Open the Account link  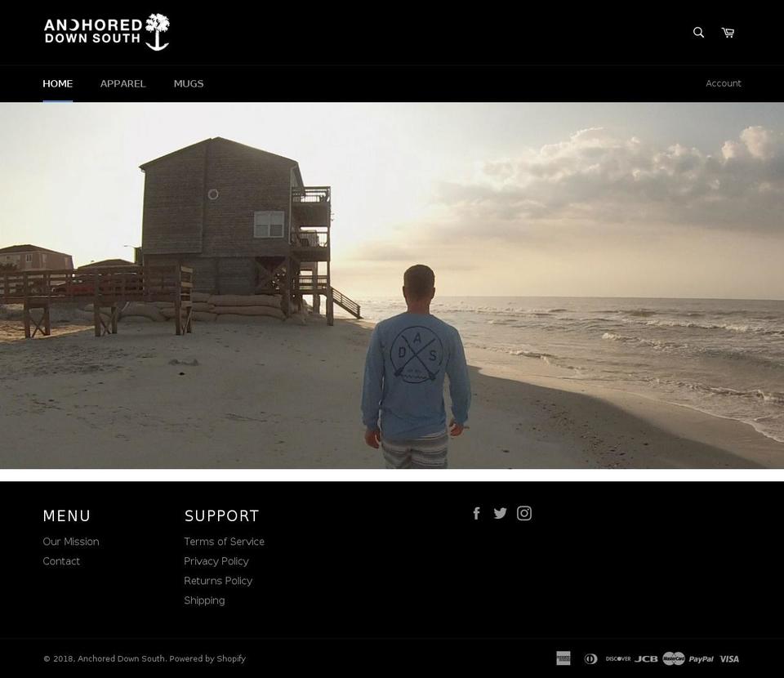pyautogui.click(x=723, y=83)
